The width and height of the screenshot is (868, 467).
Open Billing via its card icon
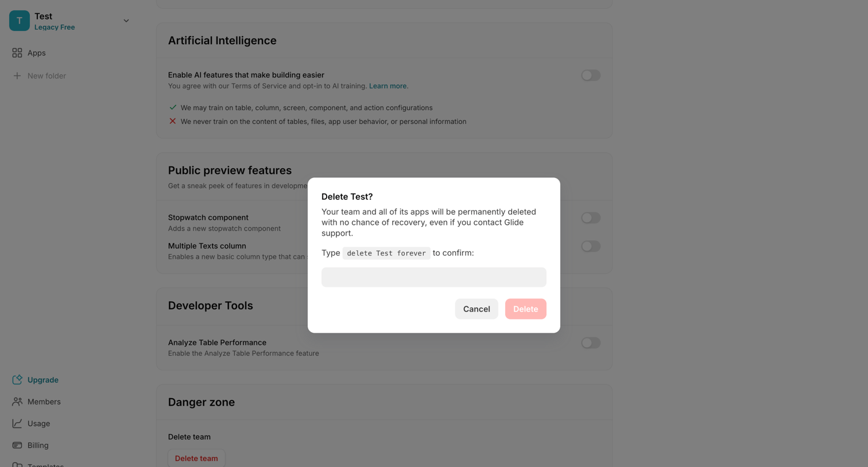tap(17, 445)
